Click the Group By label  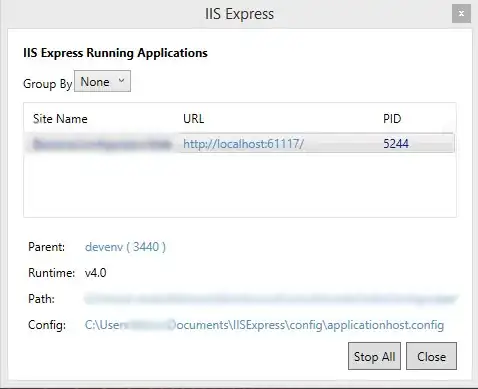coord(48,84)
